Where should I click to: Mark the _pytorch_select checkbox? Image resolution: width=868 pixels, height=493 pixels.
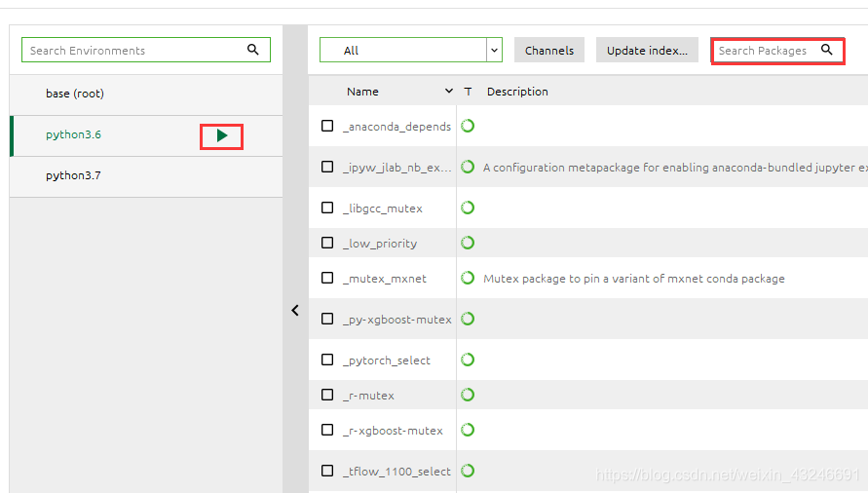coord(327,360)
